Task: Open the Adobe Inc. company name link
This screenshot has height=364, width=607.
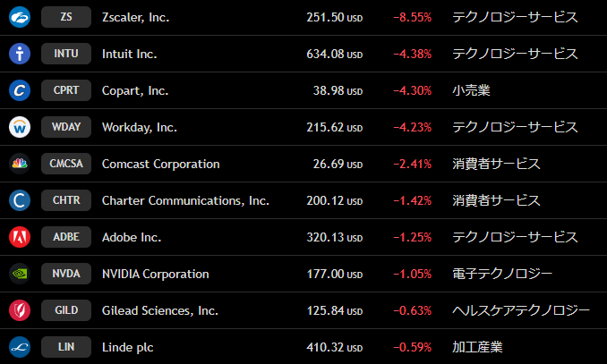Action: coord(132,237)
